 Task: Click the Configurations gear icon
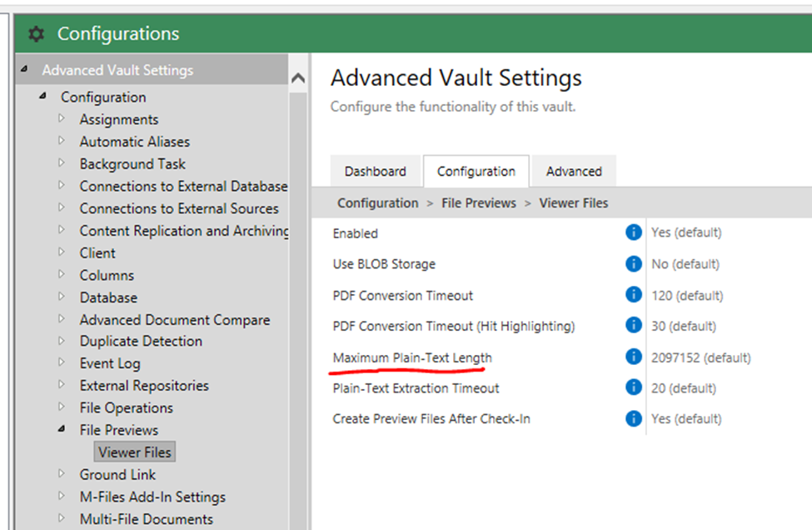click(37, 34)
